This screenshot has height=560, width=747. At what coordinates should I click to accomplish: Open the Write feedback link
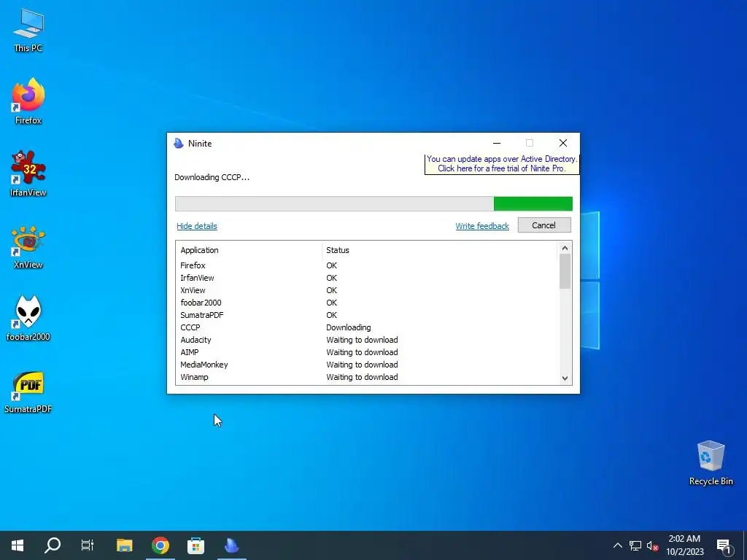click(x=482, y=226)
